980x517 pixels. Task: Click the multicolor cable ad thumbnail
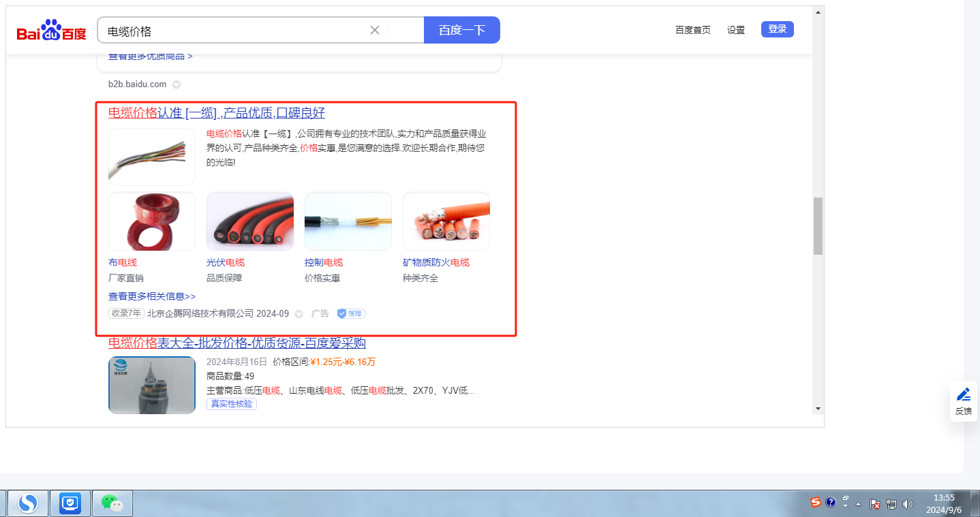coord(152,157)
